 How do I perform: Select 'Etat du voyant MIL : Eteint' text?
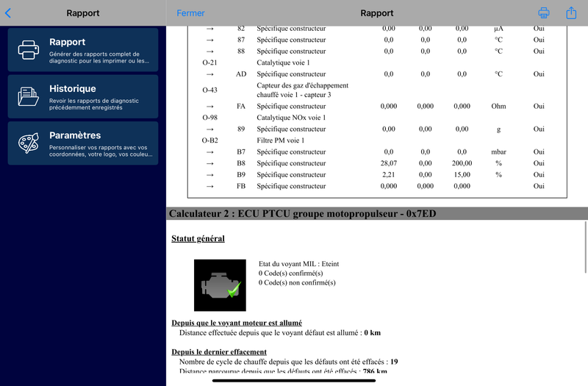pos(298,264)
